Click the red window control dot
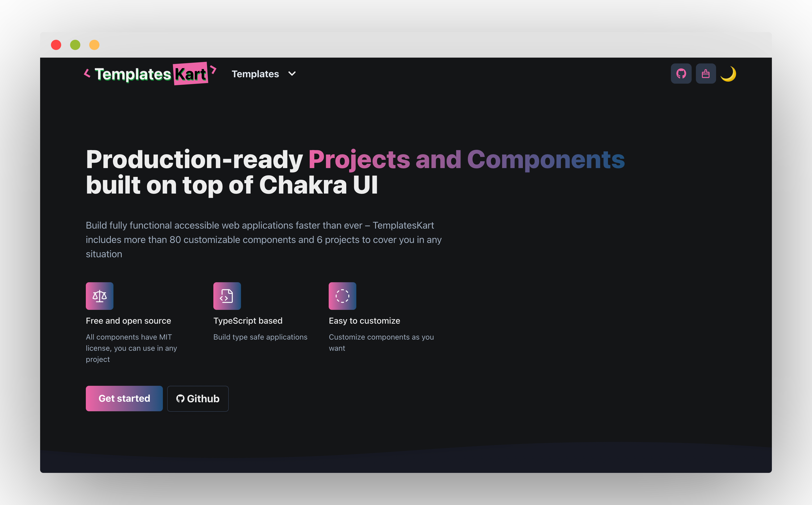 click(x=56, y=45)
